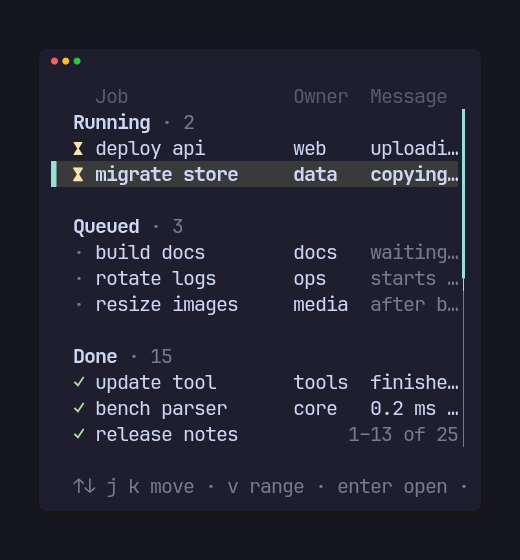This screenshot has width=520, height=560.
Task: Click the green checkmark beside update tool
Action: [x=79, y=382]
